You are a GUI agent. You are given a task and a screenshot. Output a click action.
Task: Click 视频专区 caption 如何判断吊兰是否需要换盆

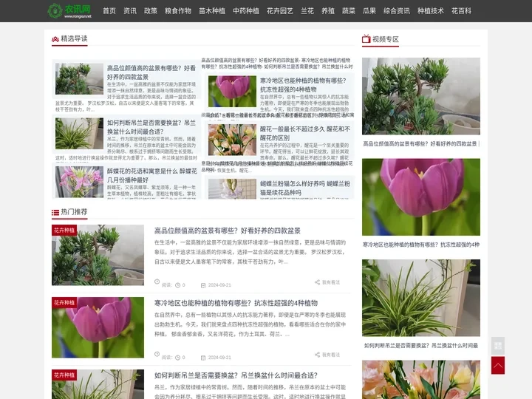(x=421, y=345)
